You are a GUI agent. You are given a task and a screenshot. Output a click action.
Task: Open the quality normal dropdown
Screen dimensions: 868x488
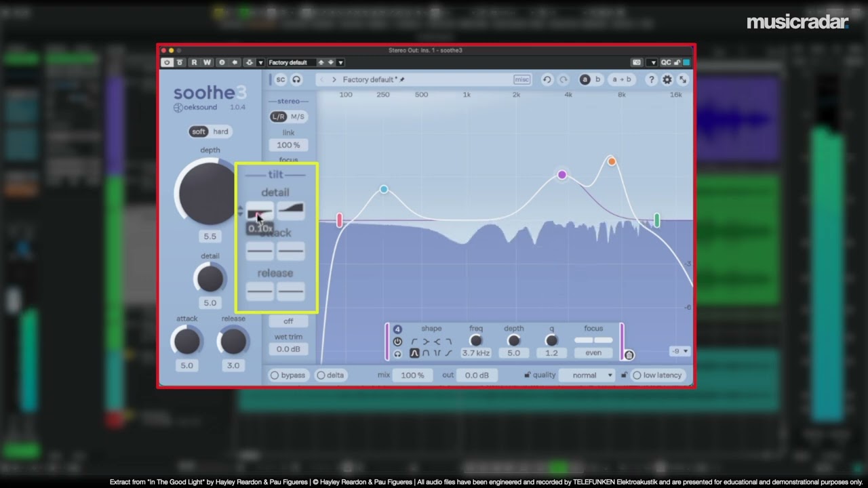click(x=587, y=375)
